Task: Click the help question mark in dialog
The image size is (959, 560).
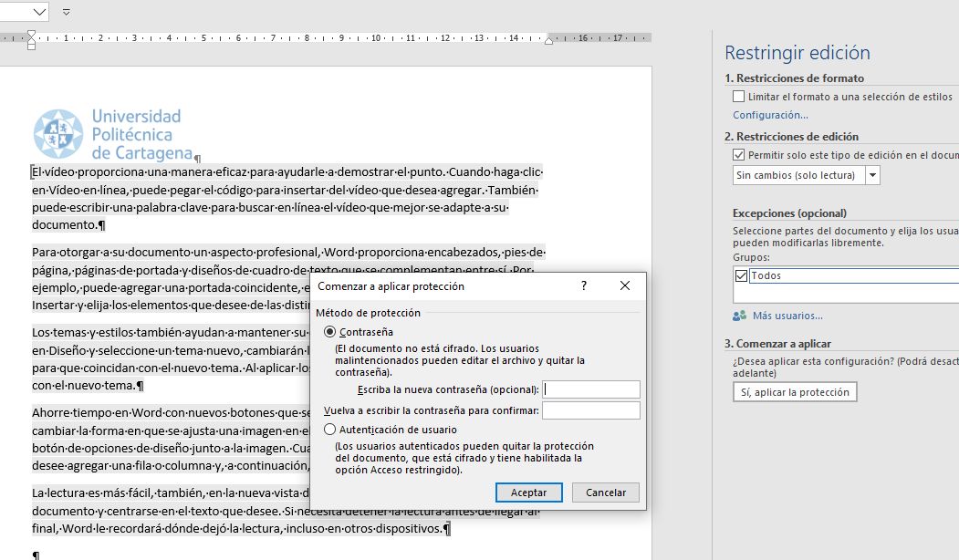Action: pyautogui.click(x=583, y=285)
